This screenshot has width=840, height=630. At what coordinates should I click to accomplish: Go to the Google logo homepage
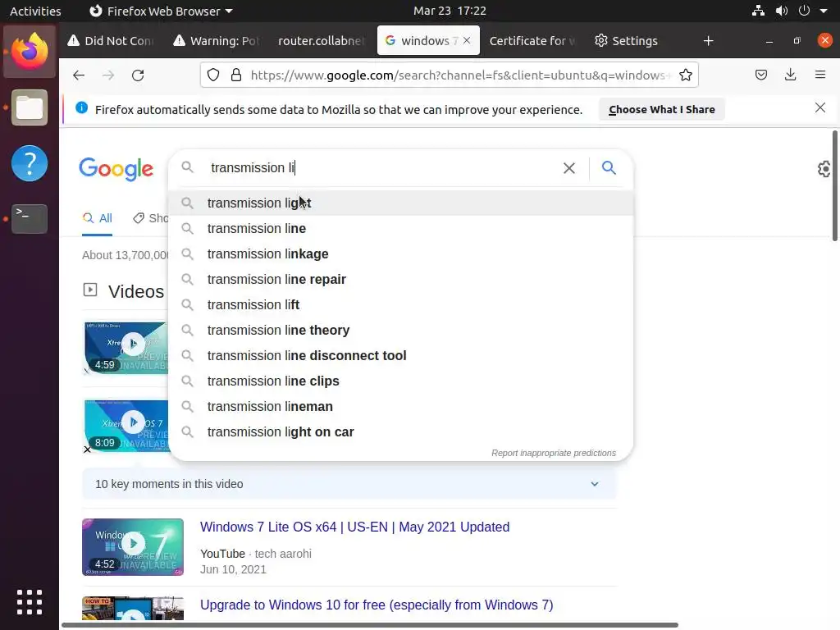point(116,169)
